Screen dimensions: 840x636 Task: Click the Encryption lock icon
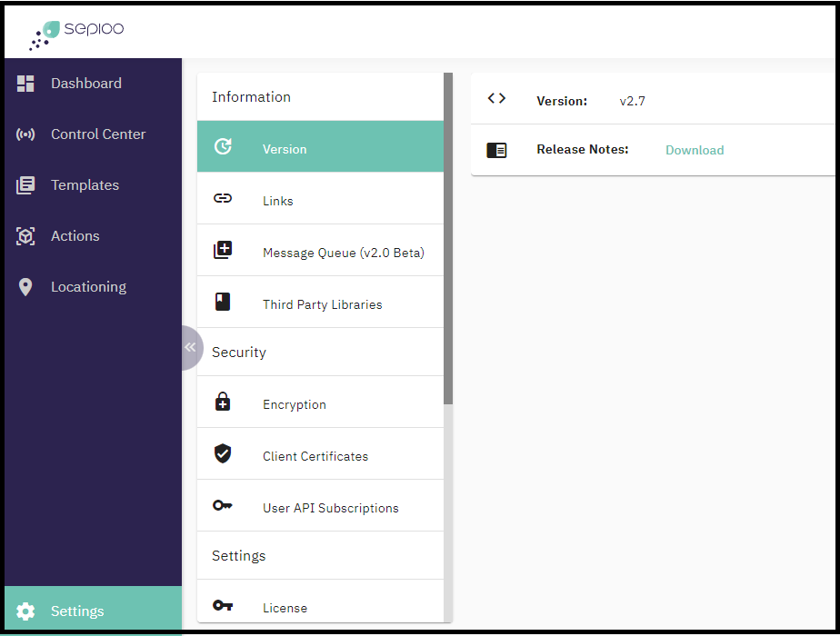point(223,402)
